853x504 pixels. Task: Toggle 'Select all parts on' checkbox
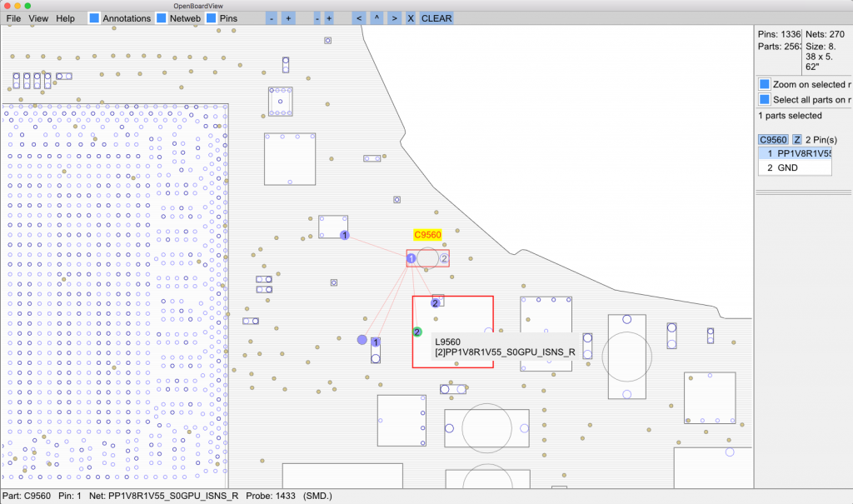click(x=764, y=100)
